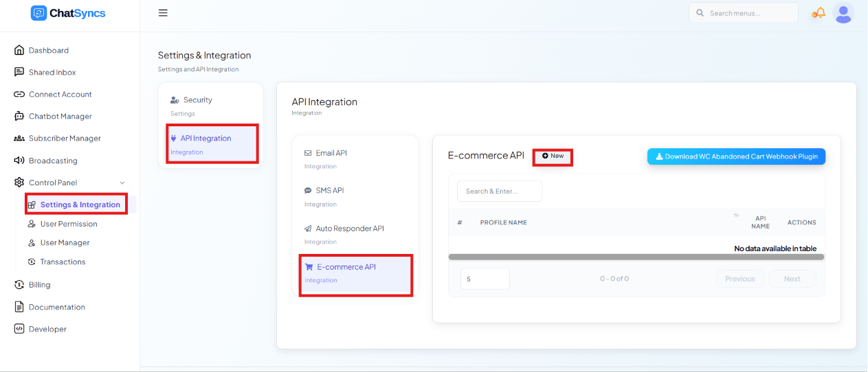Click the E-commerce API cart icon

(x=309, y=267)
